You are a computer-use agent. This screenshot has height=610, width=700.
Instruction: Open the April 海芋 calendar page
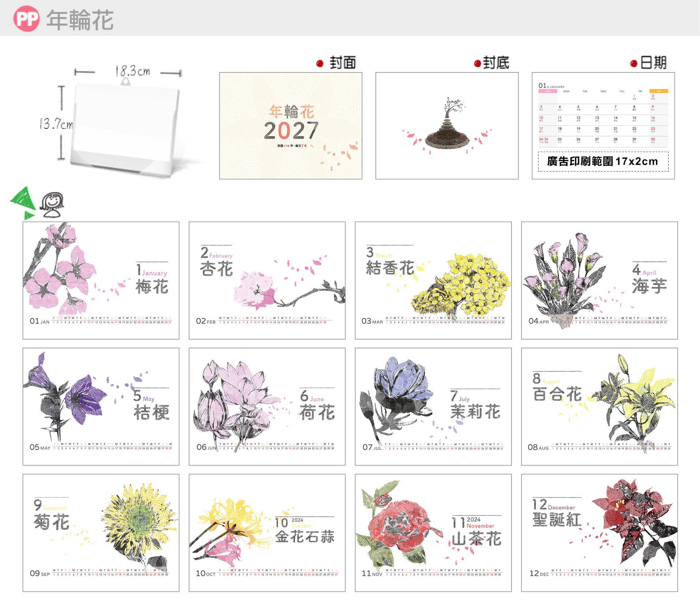pyautogui.click(x=599, y=281)
